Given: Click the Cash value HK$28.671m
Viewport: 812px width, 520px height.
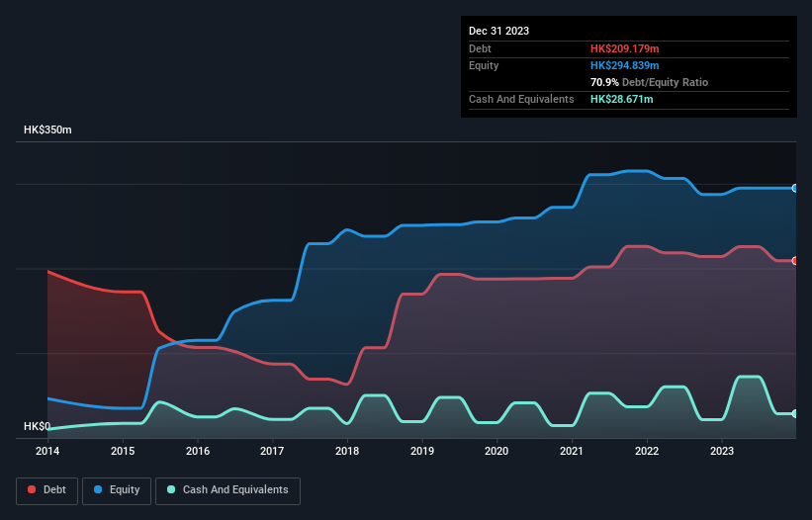Looking at the screenshot, I should 621,99.
